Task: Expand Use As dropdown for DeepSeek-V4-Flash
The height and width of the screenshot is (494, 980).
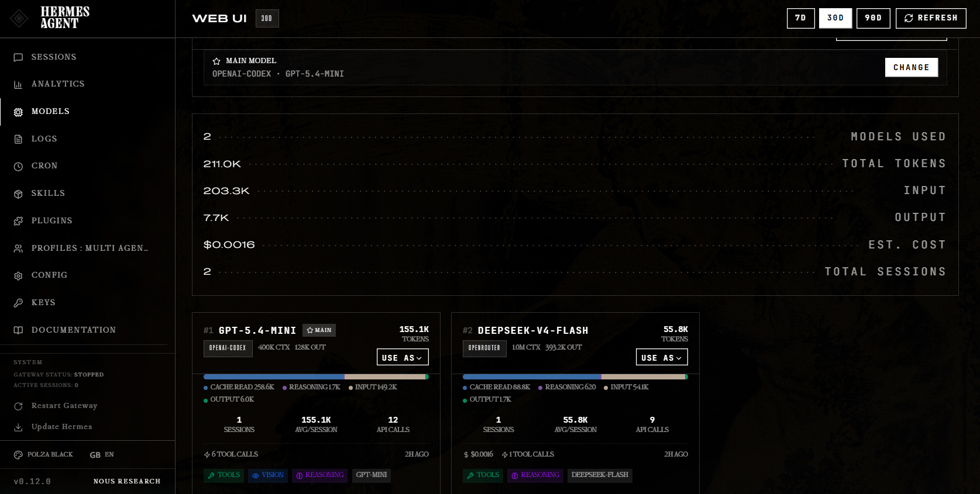Action: 662,357
